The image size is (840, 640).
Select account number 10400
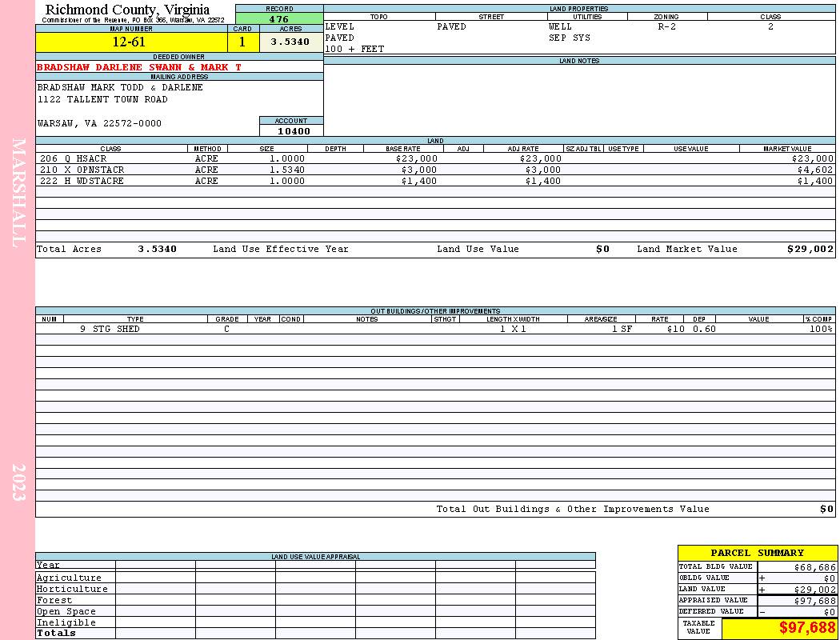tap(294, 131)
